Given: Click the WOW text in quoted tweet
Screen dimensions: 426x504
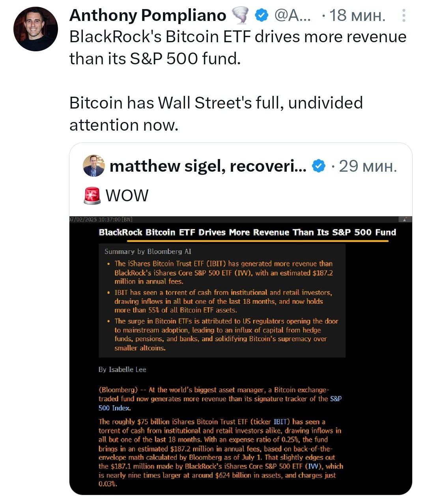Looking at the screenshot, I should [127, 196].
